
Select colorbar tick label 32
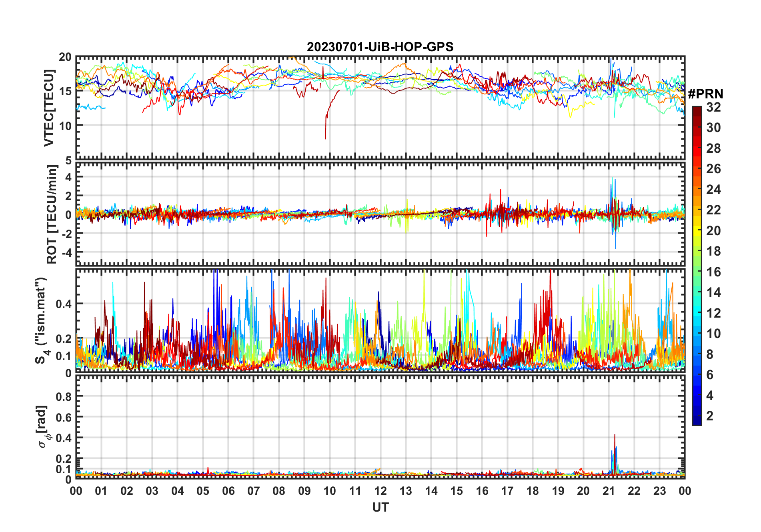(x=713, y=107)
